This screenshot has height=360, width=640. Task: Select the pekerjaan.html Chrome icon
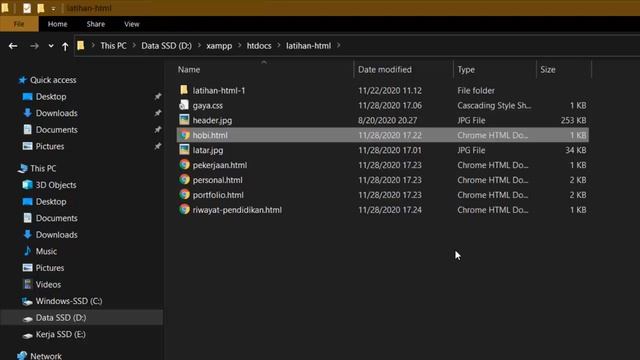(184, 164)
